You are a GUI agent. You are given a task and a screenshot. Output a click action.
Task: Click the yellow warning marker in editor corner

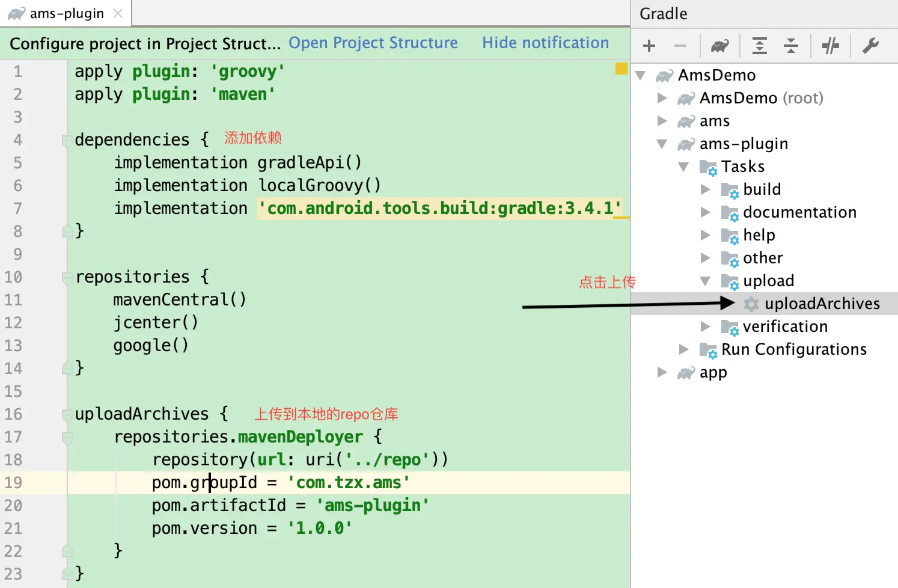622,69
